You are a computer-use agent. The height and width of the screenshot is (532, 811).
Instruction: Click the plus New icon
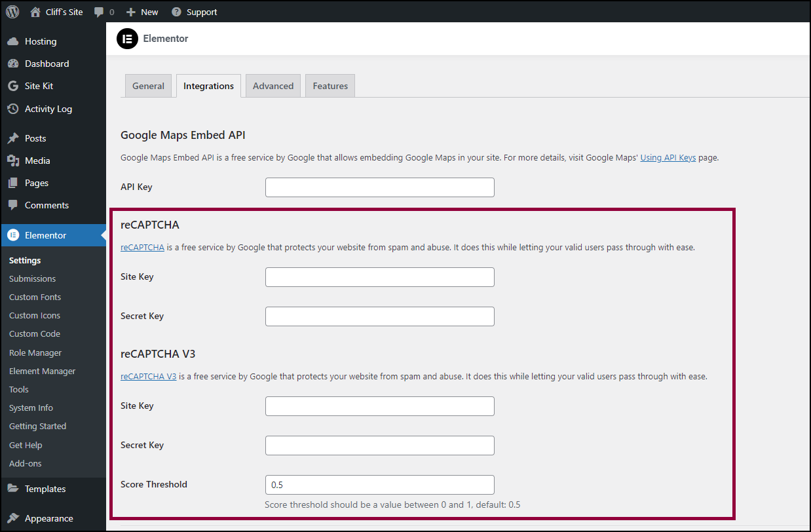click(x=131, y=12)
